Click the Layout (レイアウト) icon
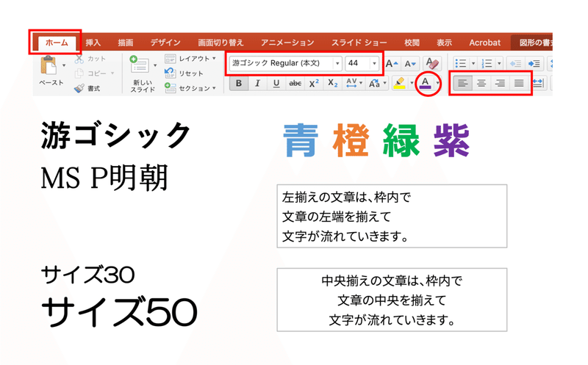The height and width of the screenshot is (365, 588). pos(171,59)
